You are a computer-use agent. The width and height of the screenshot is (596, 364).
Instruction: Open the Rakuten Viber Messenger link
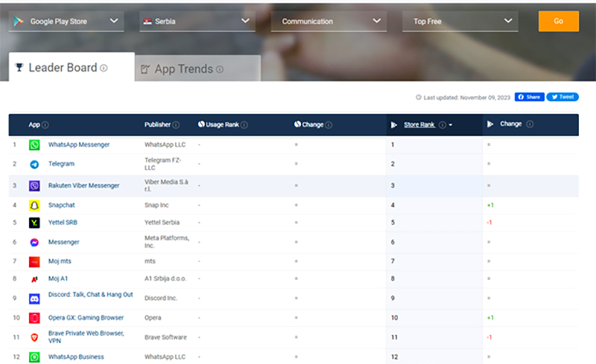83,186
